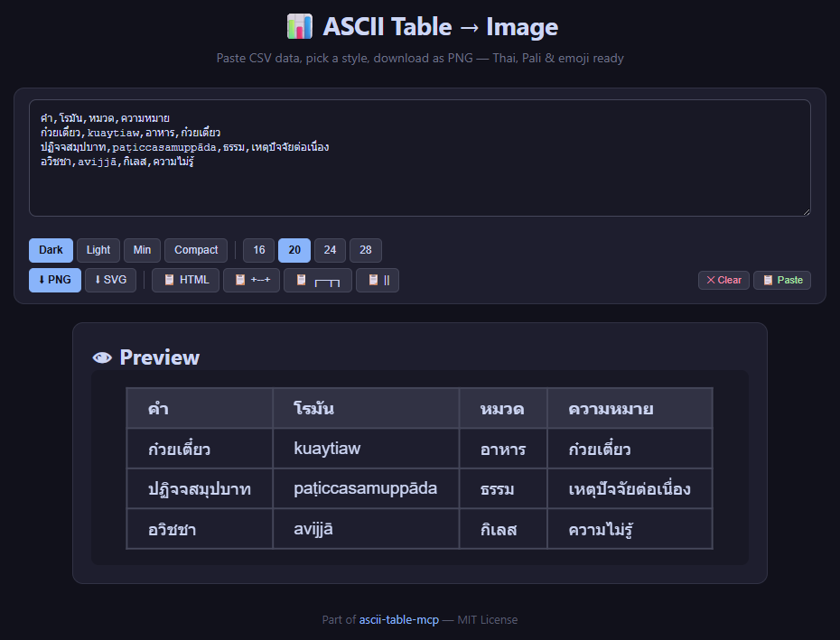Select the paṭiccasamuppāda cell
The image size is (840, 640).
tap(366, 488)
